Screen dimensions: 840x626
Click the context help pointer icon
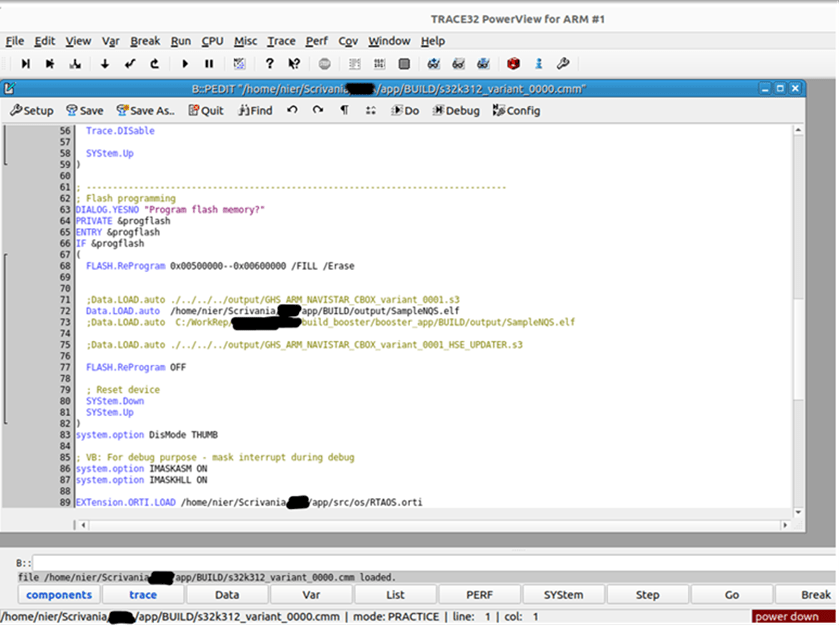[x=294, y=64]
